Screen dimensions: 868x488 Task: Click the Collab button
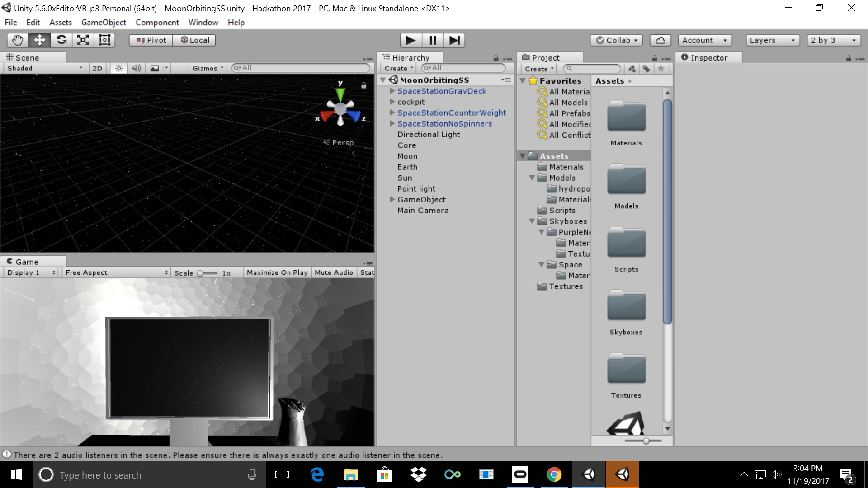(x=617, y=40)
